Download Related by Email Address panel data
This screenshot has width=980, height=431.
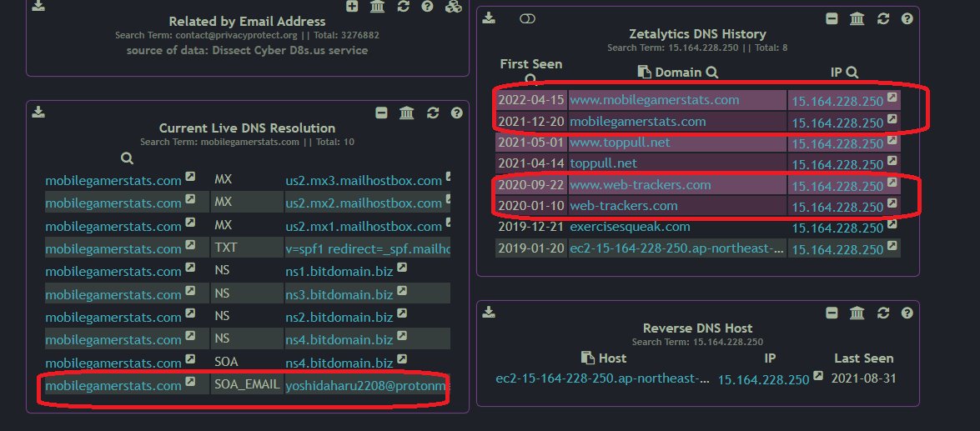coord(38,6)
